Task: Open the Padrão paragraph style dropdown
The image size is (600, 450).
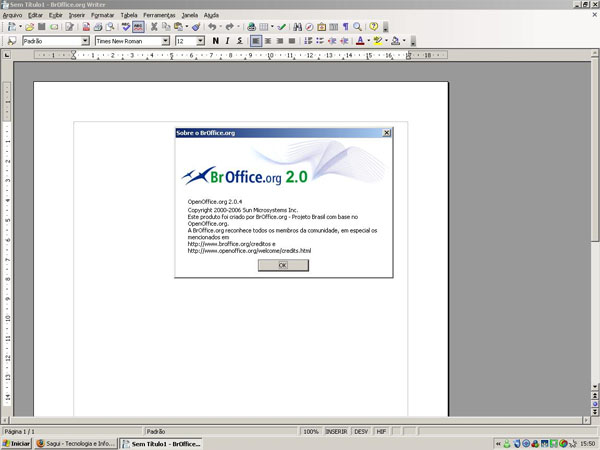Action: pos(85,41)
